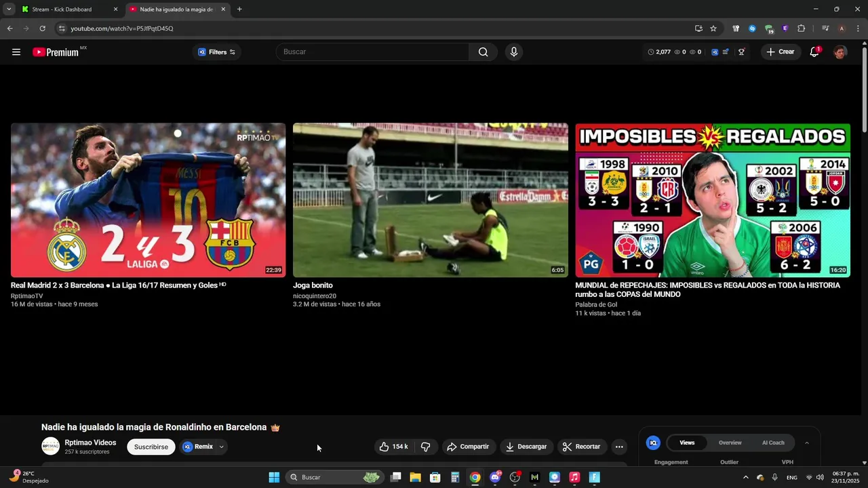
Task: Collapse the vidIQ panel chevron
Action: 806,443
